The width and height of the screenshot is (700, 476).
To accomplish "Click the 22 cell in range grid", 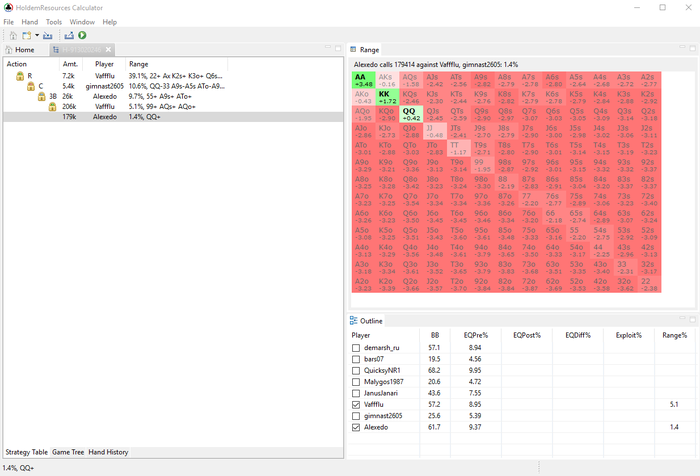I will coord(649,284).
